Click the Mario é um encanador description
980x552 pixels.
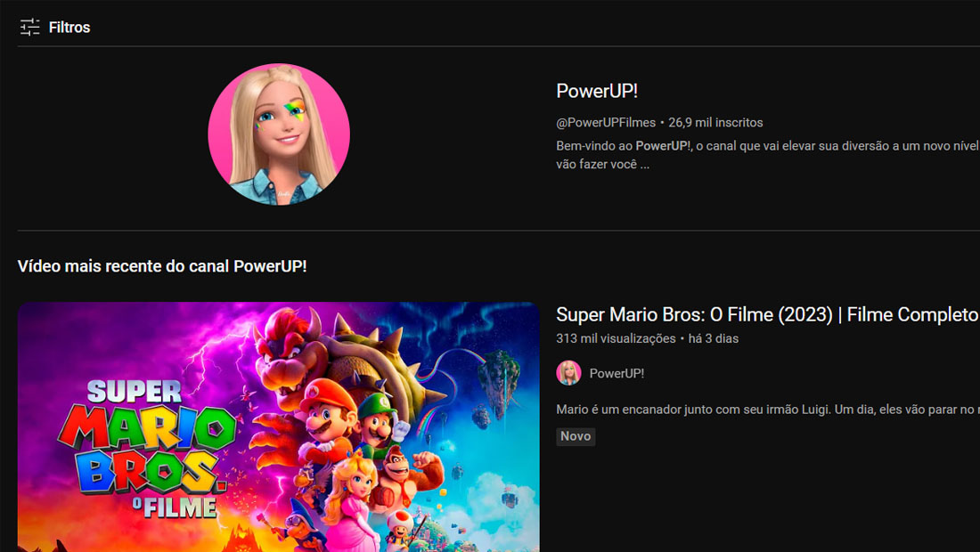[768, 410]
